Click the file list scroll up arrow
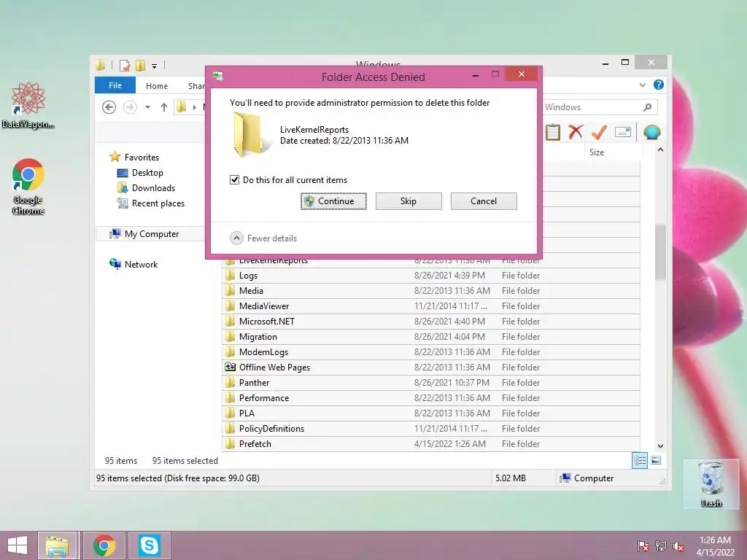The image size is (747, 560). click(660, 149)
